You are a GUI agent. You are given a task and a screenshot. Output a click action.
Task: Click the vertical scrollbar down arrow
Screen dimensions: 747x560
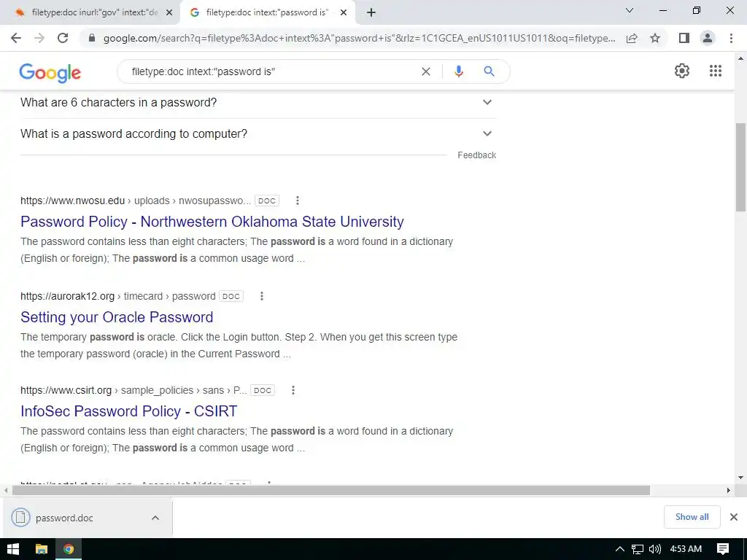pos(740,478)
